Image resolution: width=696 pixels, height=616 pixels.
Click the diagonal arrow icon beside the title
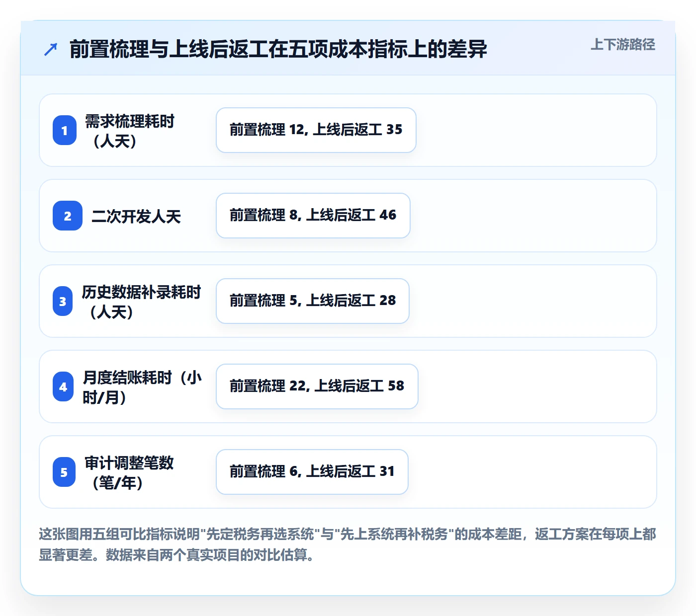coord(51,49)
